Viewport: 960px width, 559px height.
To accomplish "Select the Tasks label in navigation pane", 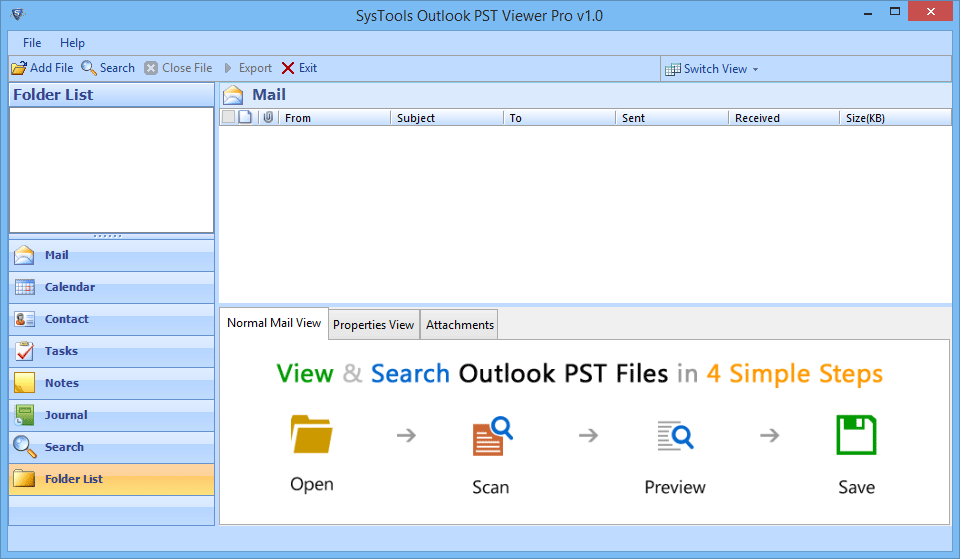I will pos(61,351).
